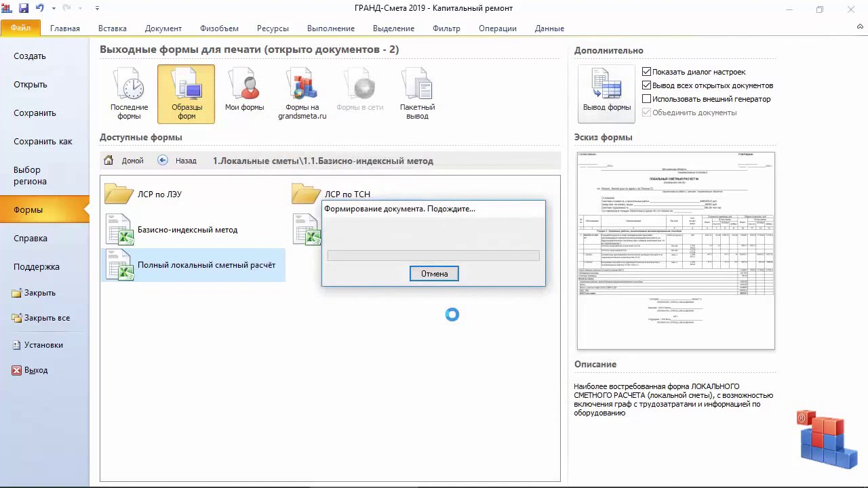Open Поддержка in File menu
Screen dimensions: 868x488
(x=37, y=267)
